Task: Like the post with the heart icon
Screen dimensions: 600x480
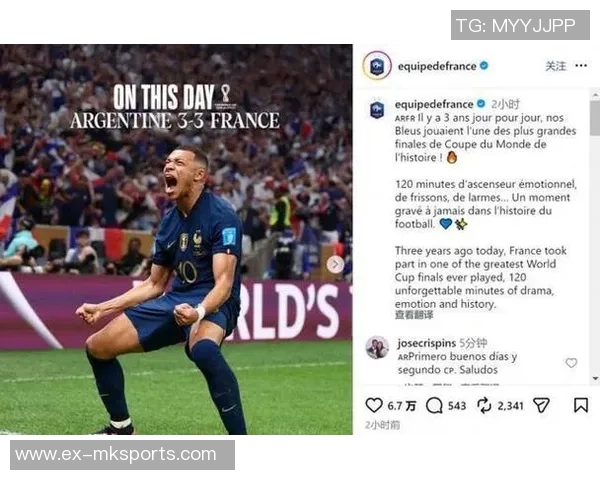Action: click(x=374, y=405)
